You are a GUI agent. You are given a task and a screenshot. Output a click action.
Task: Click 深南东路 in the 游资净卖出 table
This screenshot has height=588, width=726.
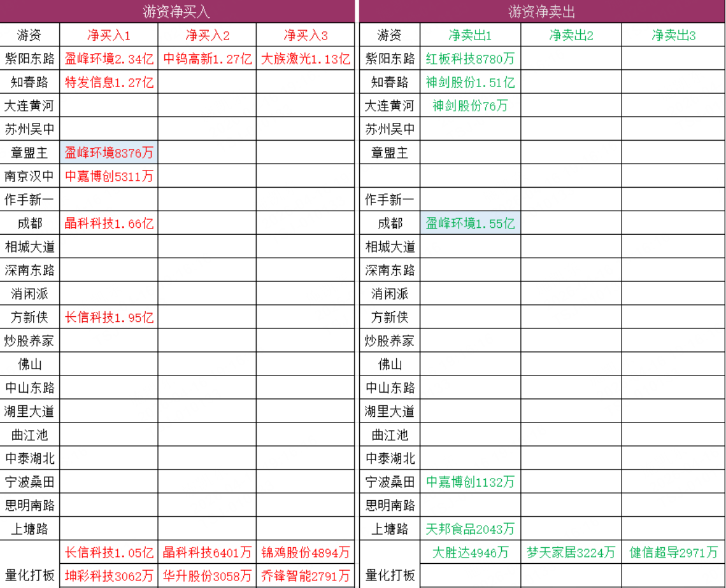pos(390,270)
